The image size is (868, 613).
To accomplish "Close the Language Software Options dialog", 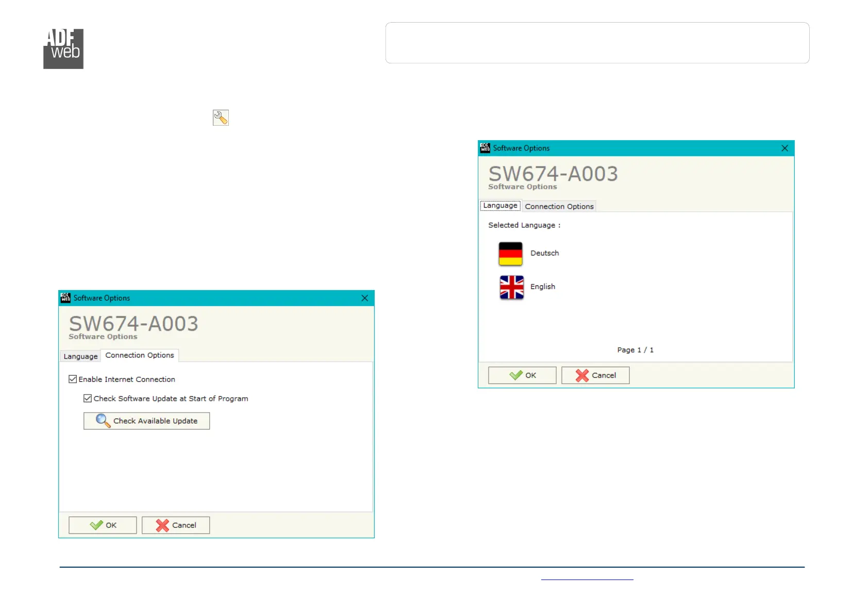I will 784,148.
